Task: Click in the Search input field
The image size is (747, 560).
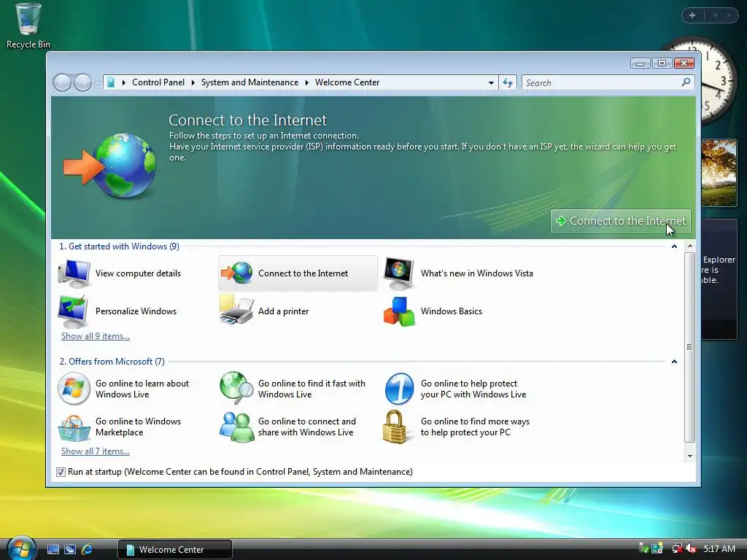Action: pos(603,83)
